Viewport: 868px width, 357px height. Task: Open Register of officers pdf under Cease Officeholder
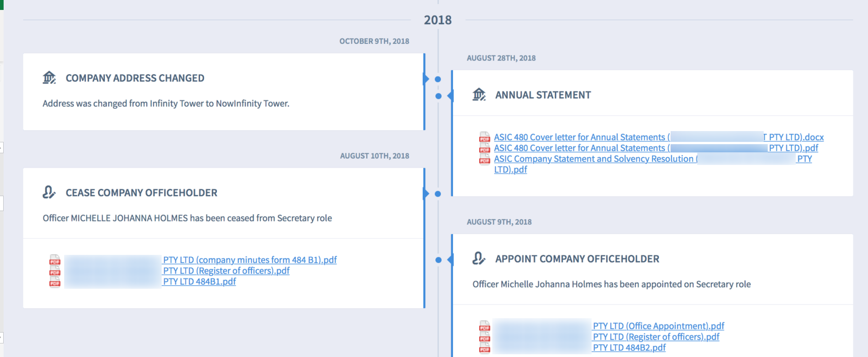click(226, 271)
